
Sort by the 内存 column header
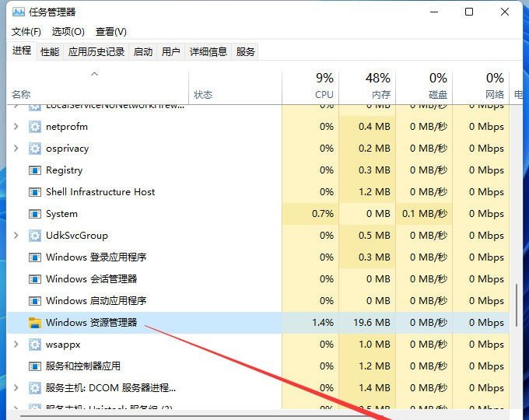click(381, 94)
